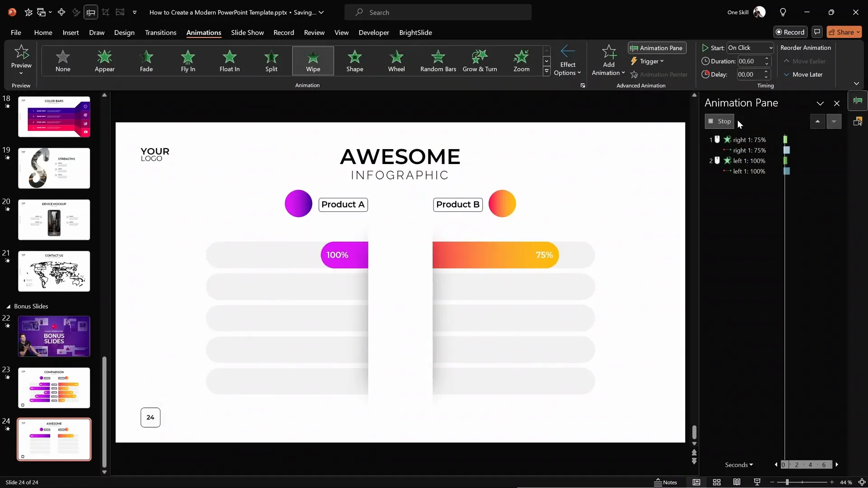The image size is (868, 488).
Task: Move selected animation down with arrow
Action: [x=834, y=121]
